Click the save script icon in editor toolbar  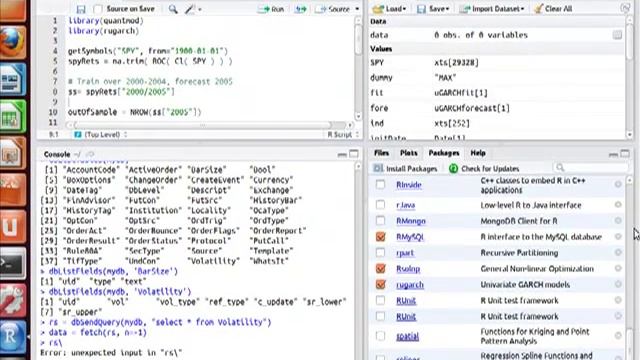81,9
